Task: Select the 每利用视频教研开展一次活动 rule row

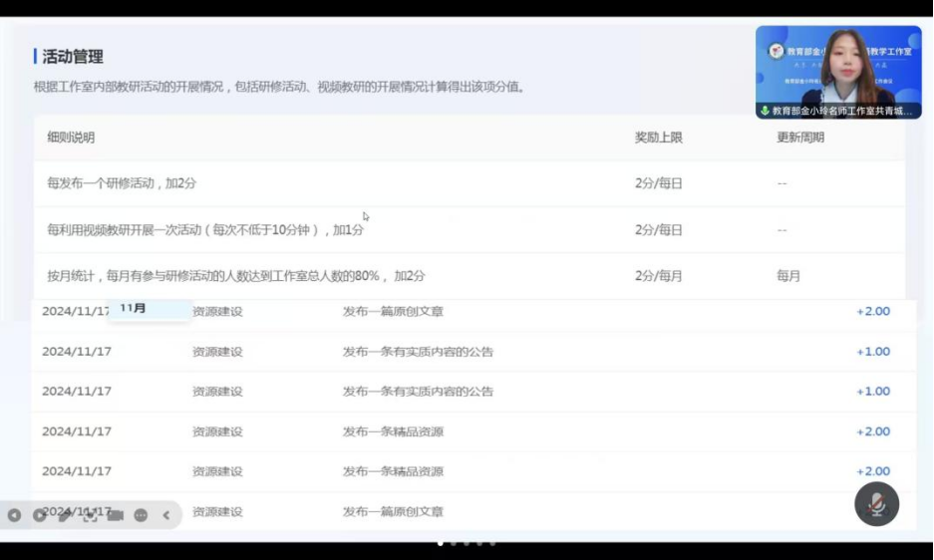Action: [x=469, y=230]
